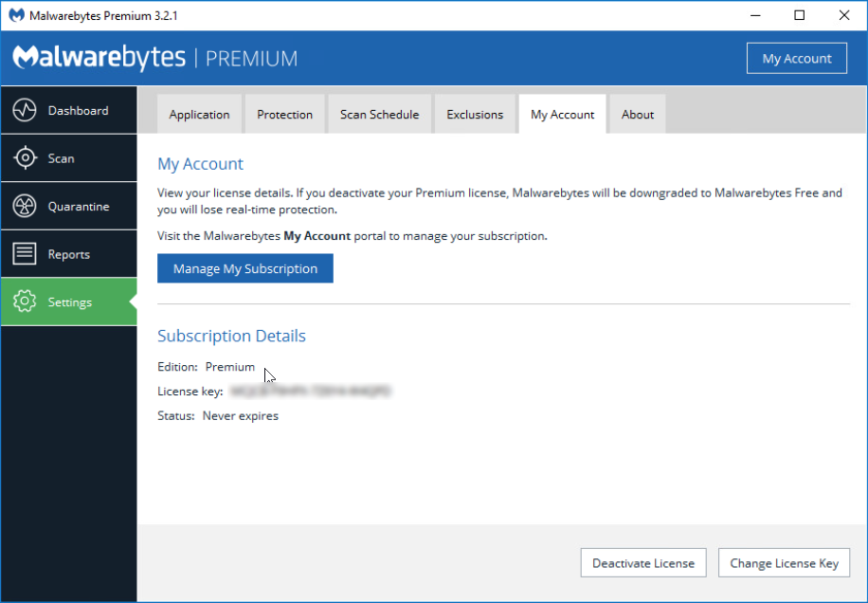Click the Reports list icon

point(25,253)
